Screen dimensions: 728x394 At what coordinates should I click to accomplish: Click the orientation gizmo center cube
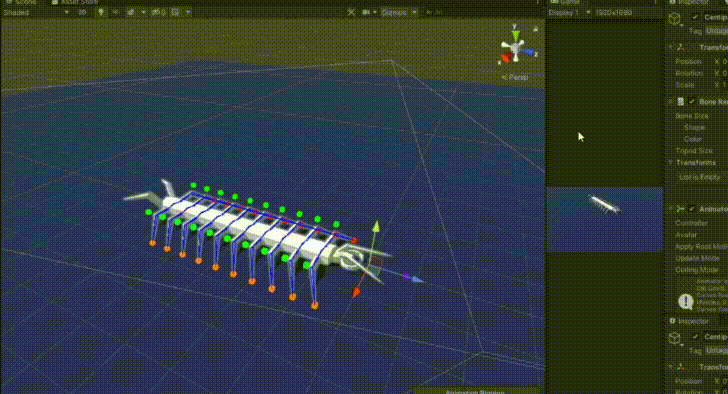pos(515,49)
